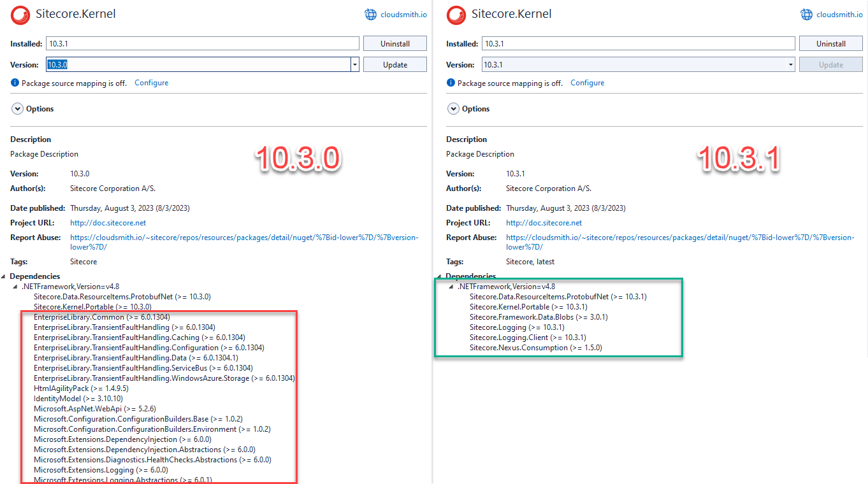Select Sitecore.Nexus.Consumption dependency
Screen dimensions: 868x484
(536, 348)
